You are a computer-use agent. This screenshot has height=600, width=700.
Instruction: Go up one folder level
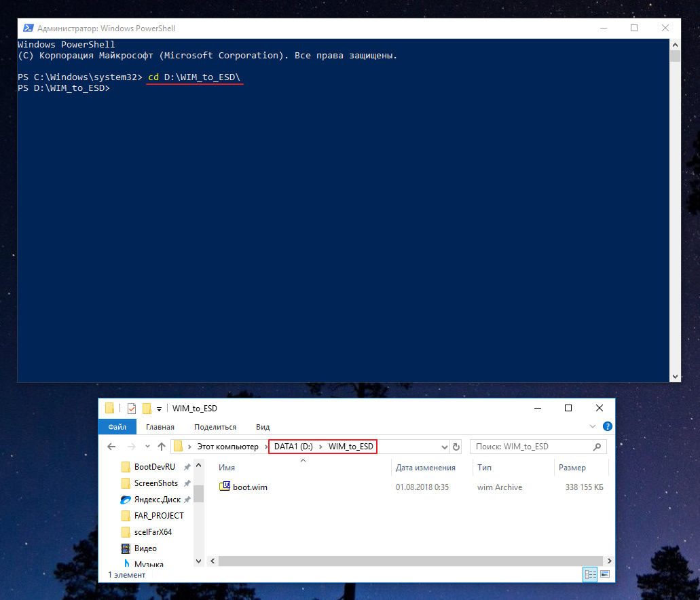point(162,447)
